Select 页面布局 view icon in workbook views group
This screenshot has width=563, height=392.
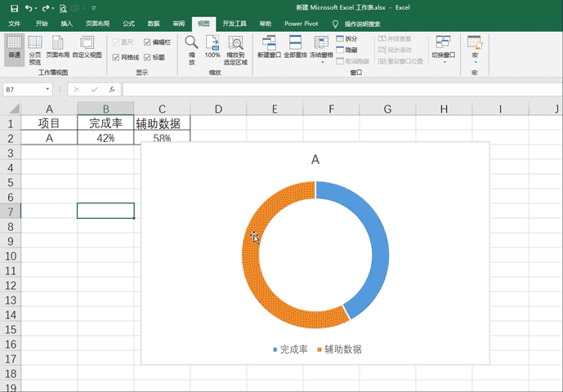58,47
